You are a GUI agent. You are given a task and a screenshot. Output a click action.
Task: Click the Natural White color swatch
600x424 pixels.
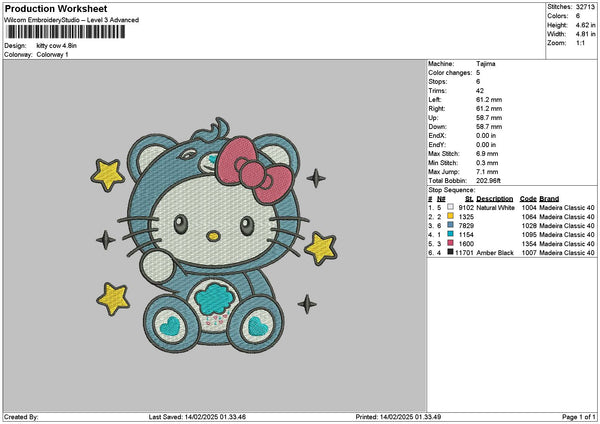[x=450, y=207]
